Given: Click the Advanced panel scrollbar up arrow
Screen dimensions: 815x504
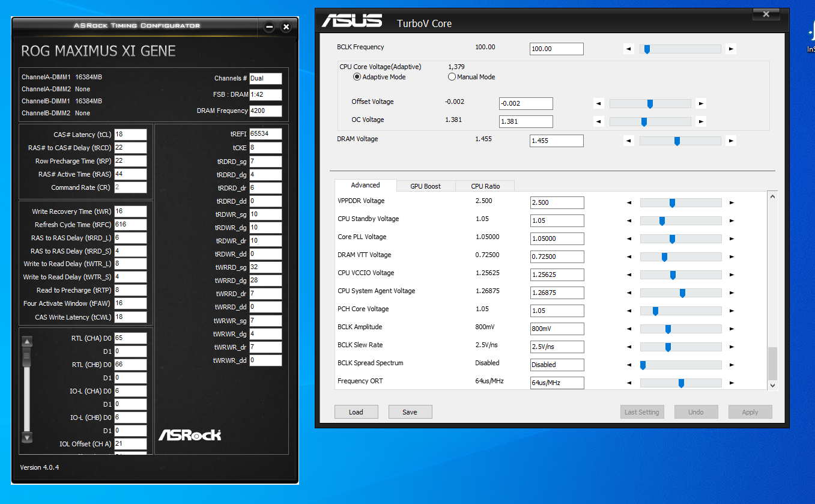Looking at the screenshot, I should (x=772, y=196).
